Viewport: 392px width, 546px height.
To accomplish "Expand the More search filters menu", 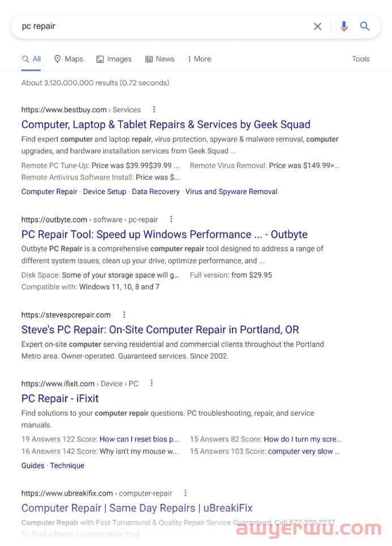I will tap(199, 59).
